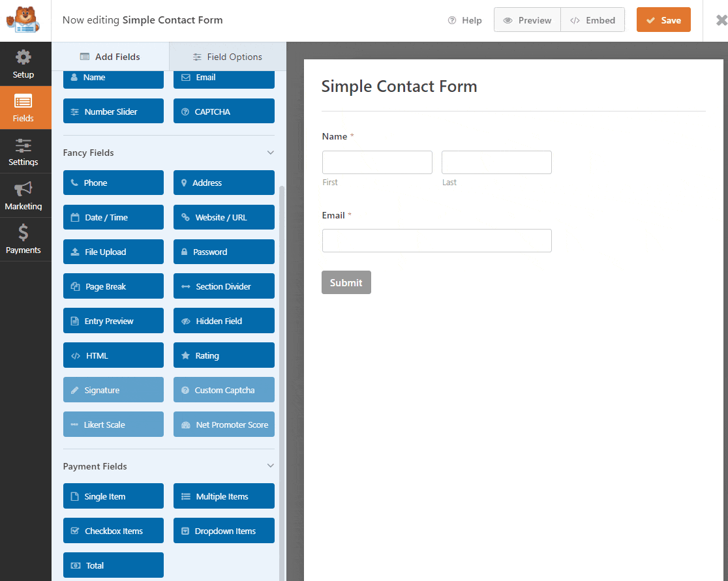Screen dimensions: 728x581
Task: Add a Password field
Action: pyautogui.click(x=224, y=252)
